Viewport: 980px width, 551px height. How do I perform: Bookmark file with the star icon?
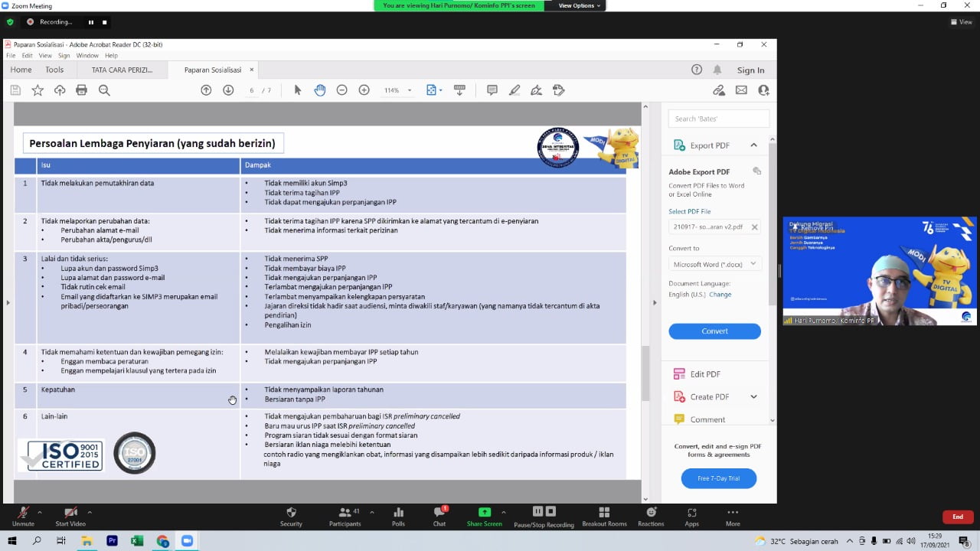point(38,90)
